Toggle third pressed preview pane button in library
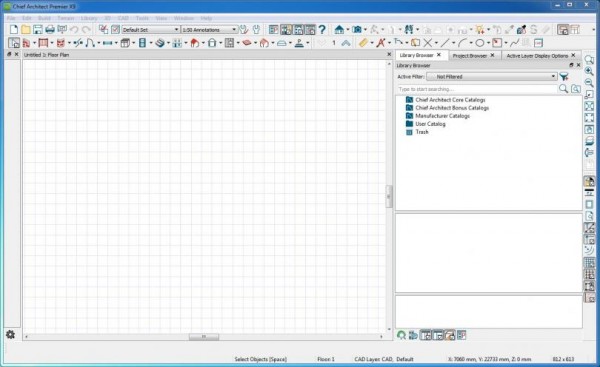Screen dimensions: 600x367 coord(450,335)
